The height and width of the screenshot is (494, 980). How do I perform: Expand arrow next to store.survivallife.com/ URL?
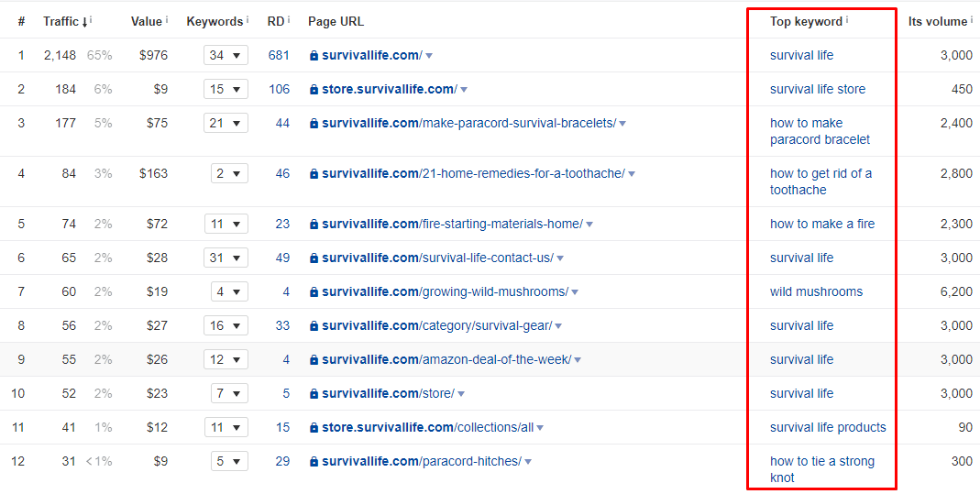point(464,90)
